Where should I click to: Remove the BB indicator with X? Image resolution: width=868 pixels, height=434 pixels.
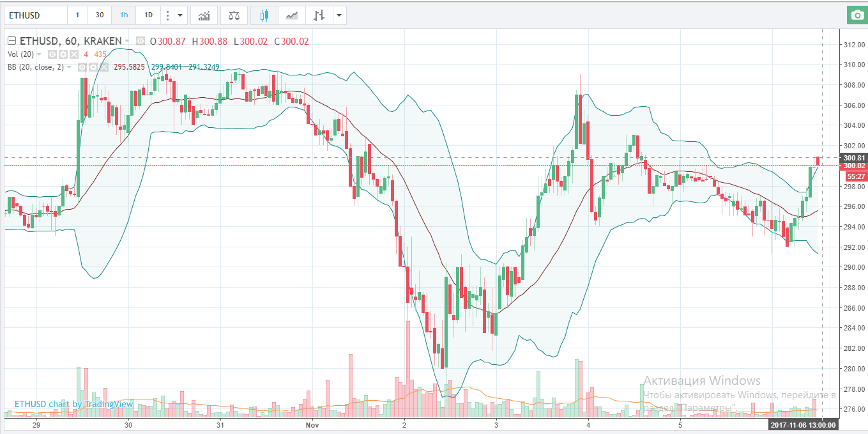pos(103,67)
